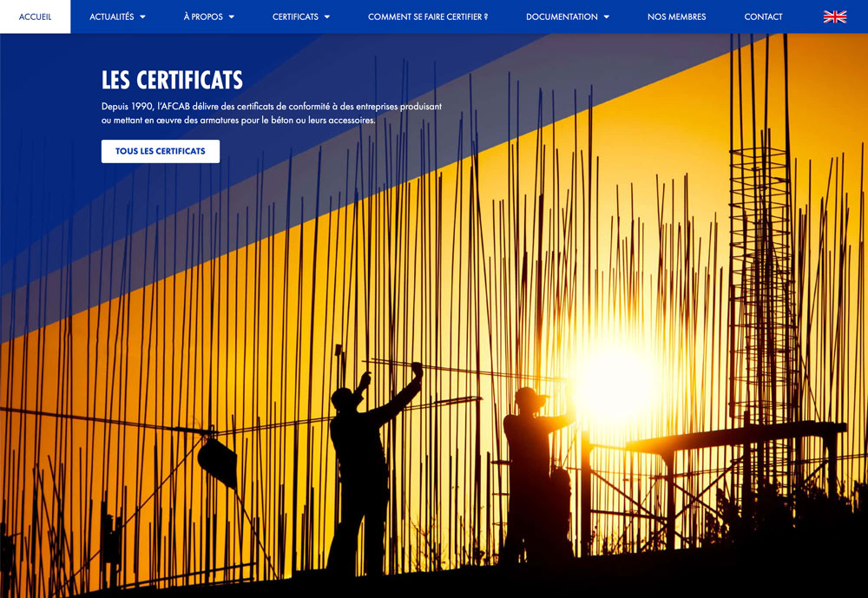Click the paragraph starting 'Depuis 1990, l'AFCAB délivre'

pyautogui.click(x=271, y=113)
